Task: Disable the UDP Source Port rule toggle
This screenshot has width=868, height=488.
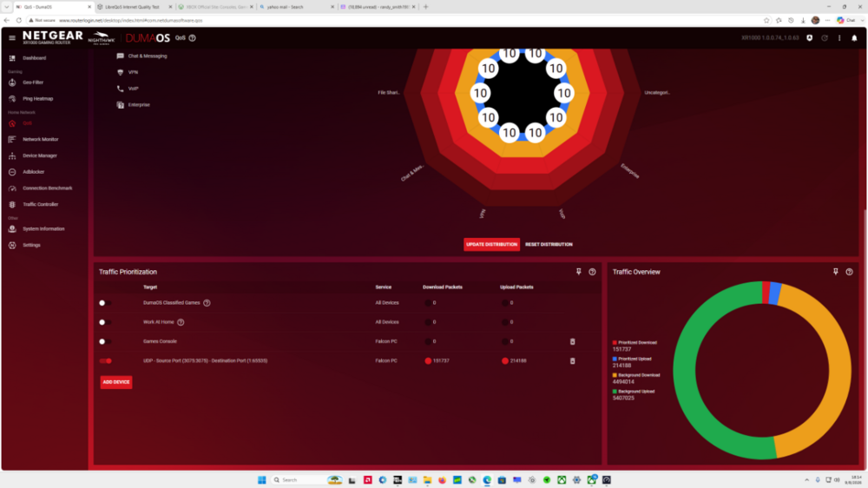Action: 106,361
